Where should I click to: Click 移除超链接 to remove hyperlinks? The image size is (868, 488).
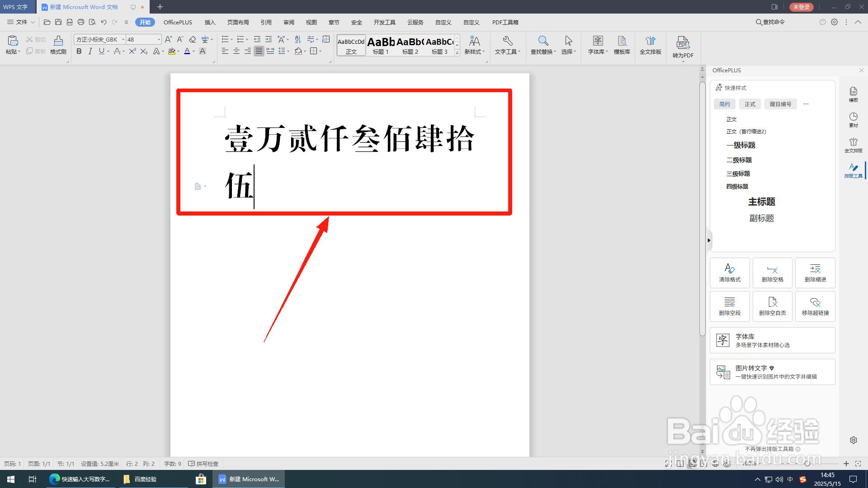[x=815, y=306]
